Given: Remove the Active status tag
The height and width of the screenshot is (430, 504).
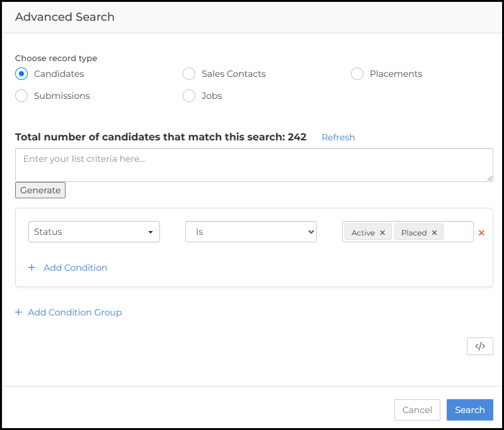Looking at the screenshot, I should [382, 233].
